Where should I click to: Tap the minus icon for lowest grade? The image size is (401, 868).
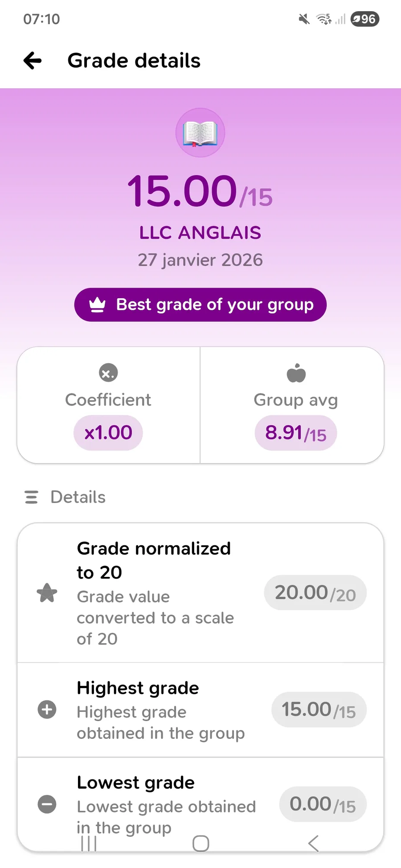click(47, 804)
